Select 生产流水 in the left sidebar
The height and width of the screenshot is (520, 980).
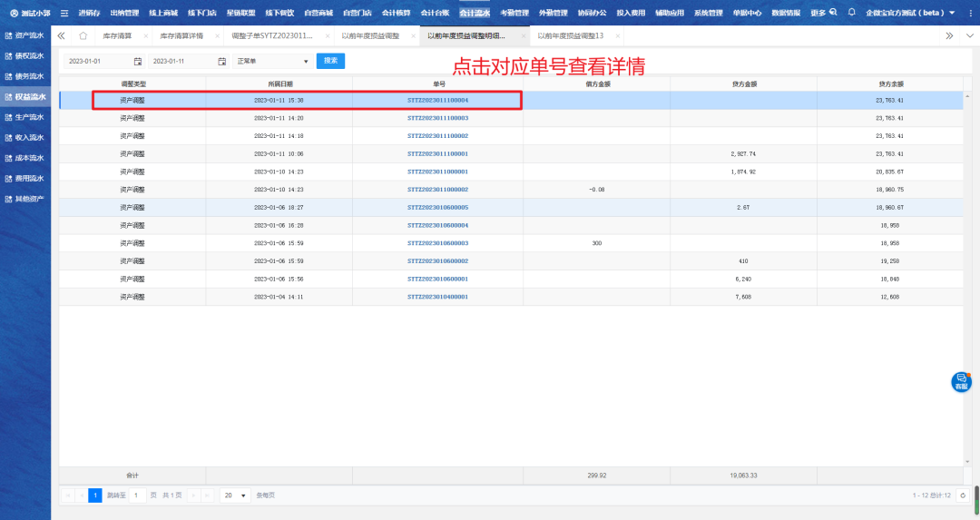tap(29, 117)
